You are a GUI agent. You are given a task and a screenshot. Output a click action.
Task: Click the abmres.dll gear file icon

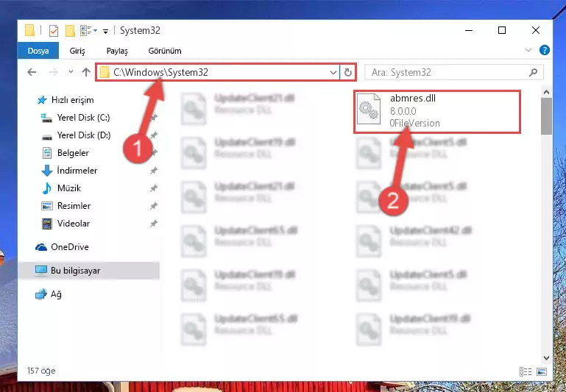click(369, 109)
